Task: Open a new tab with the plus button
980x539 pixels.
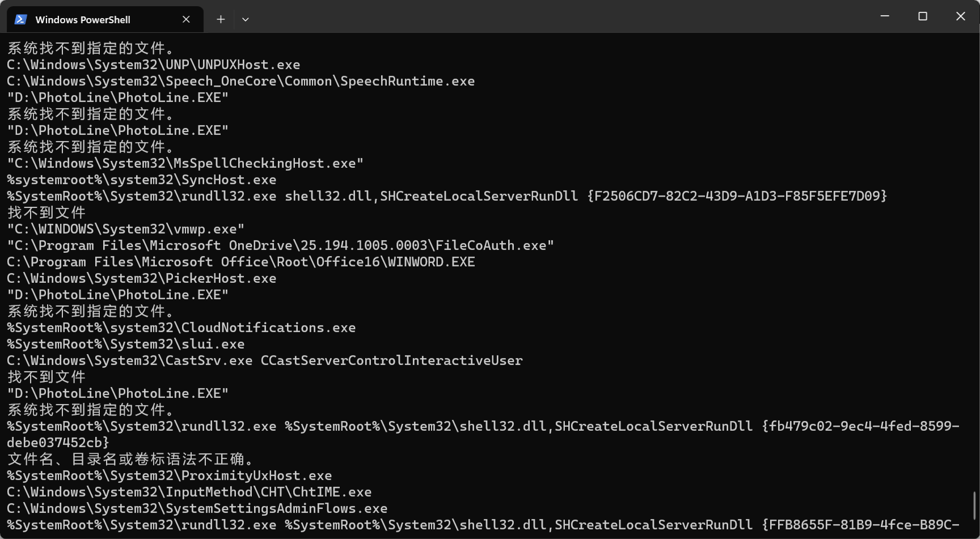Action: [x=221, y=19]
